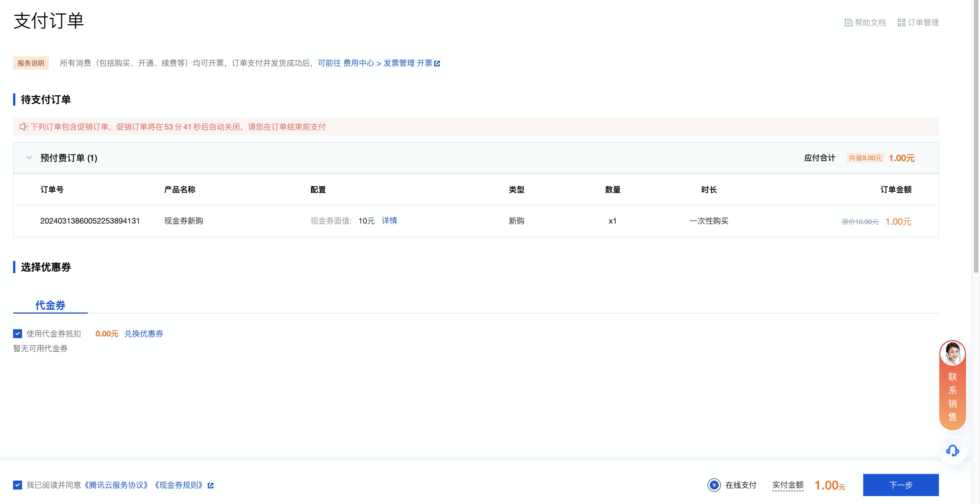Screen dimensions: 980x504
Task: Click the 服务说明 label tag
Action: (x=31, y=63)
